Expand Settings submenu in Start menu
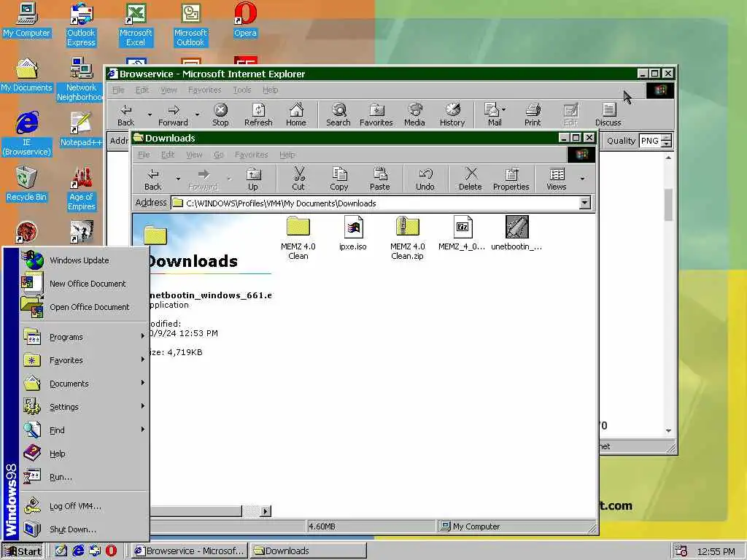 coord(85,407)
